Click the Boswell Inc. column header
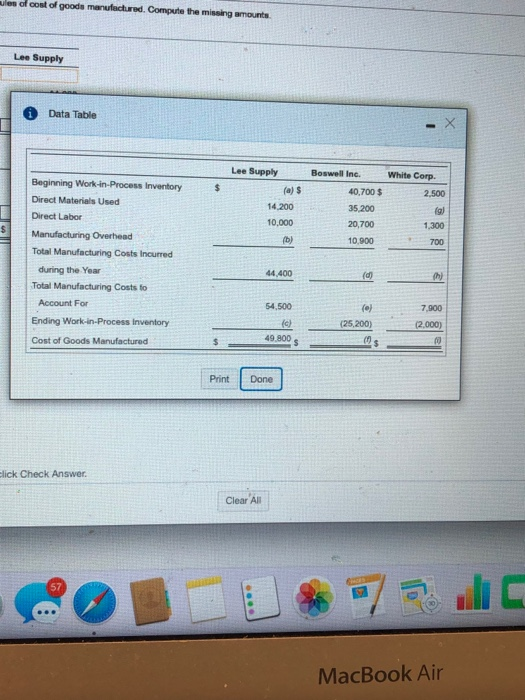Image resolution: width=525 pixels, height=700 pixels. [336, 173]
